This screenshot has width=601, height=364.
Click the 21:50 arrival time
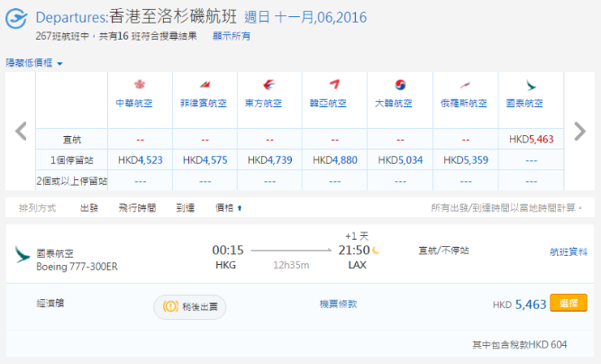(354, 250)
